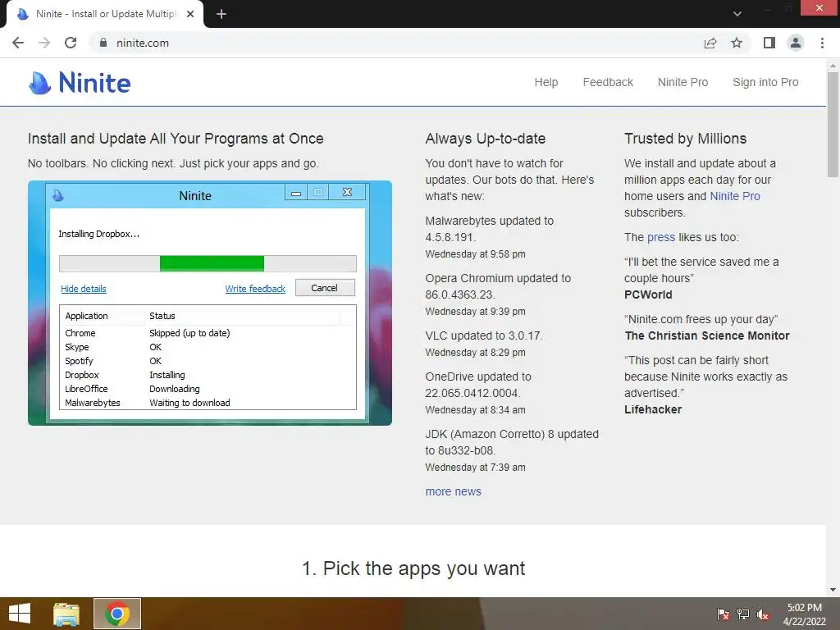This screenshot has width=840, height=630.
Task: Follow the Ninite Pro link in Trusted text
Action: 734,196
